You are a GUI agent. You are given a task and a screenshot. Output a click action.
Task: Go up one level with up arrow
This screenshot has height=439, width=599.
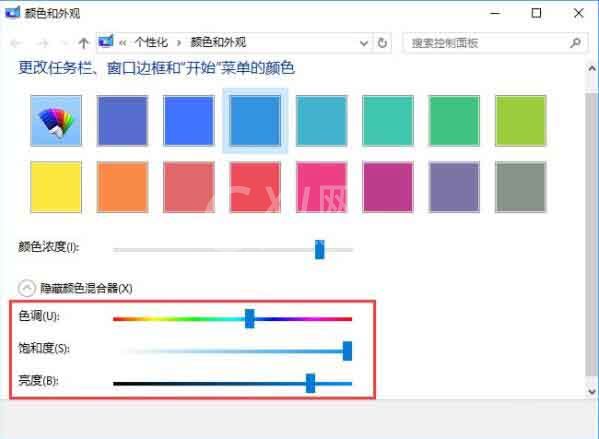click(83, 43)
